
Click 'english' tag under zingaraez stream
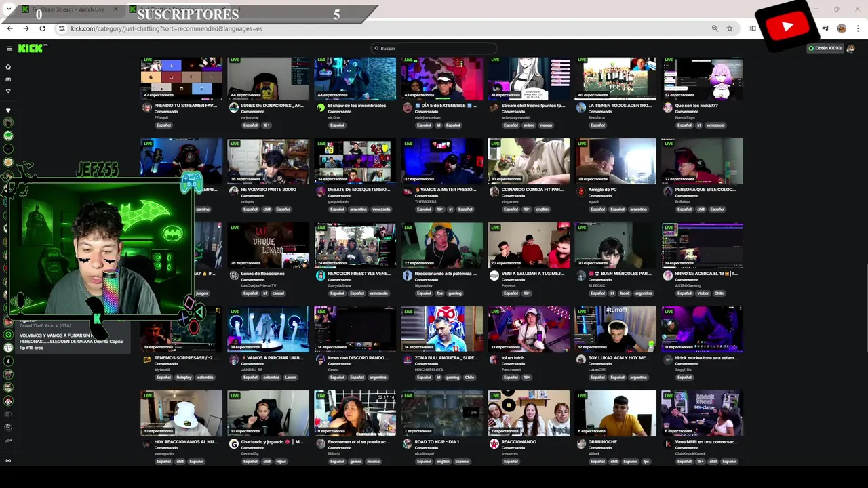(x=542, y=209)
